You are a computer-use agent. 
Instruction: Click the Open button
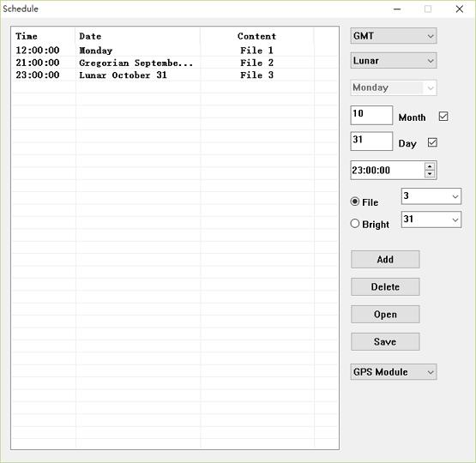[x=385, y=315]
